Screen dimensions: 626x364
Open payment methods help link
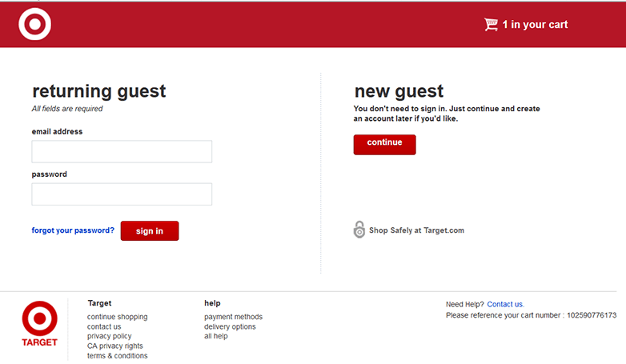click(x=233, y=317)
